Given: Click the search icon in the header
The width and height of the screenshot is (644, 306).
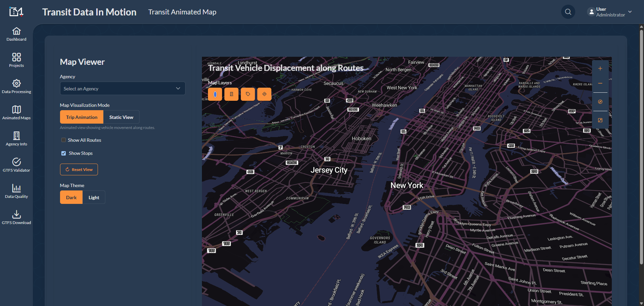Looking at the screenshot, I should pos(568,12).
